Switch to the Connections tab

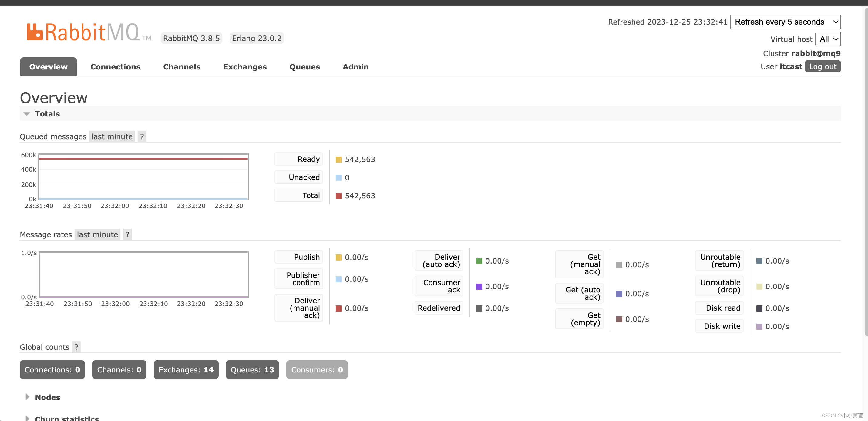tap(115, 67)
